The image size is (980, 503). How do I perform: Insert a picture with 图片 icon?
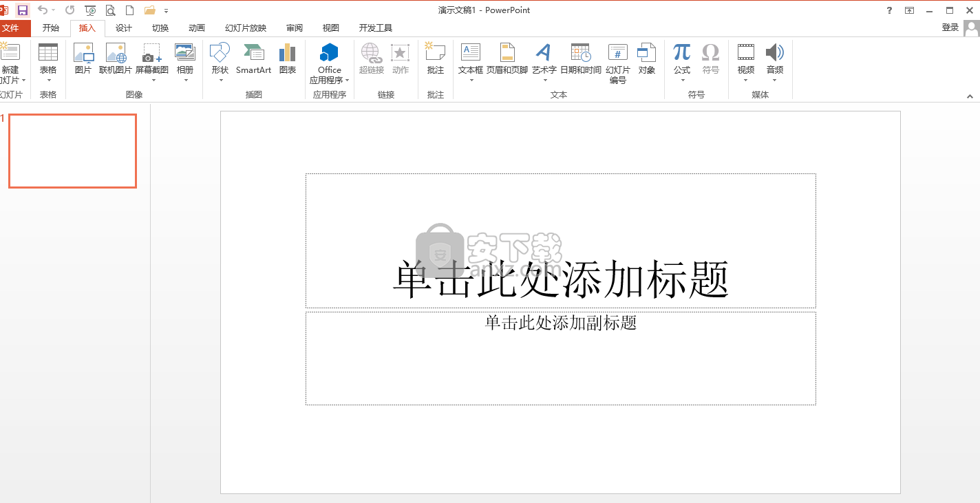coord(83,58)
